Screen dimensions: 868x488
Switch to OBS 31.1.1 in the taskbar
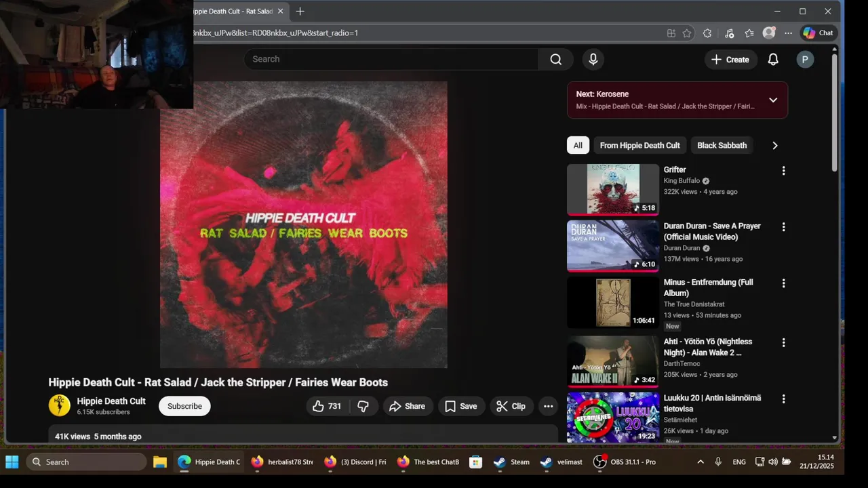tap(624, 462)
